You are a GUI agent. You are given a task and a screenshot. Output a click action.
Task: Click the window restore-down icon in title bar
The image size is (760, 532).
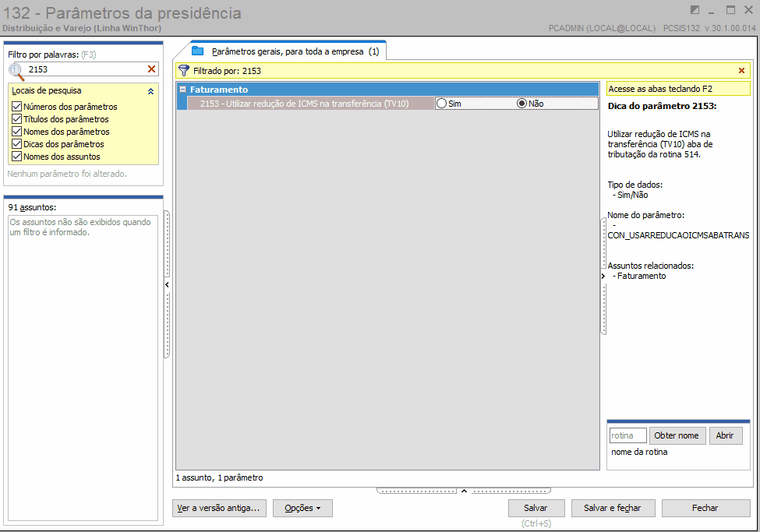click(695, 9)
